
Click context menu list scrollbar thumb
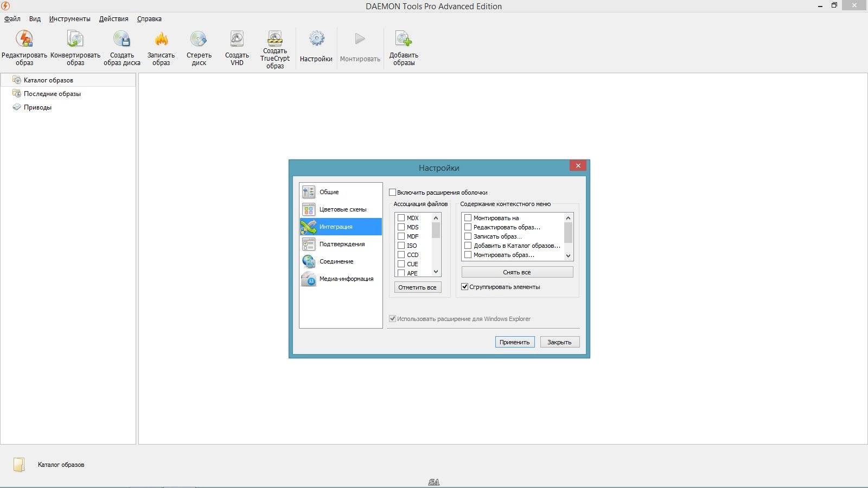coord(568,233)
